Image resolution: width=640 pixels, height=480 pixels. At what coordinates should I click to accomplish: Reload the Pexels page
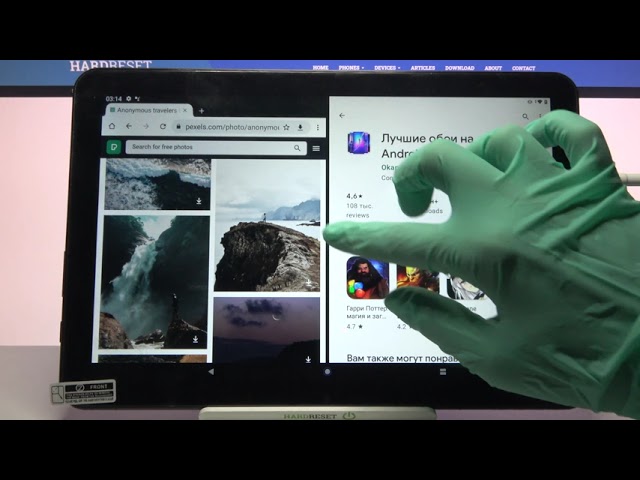pos(163,127)
